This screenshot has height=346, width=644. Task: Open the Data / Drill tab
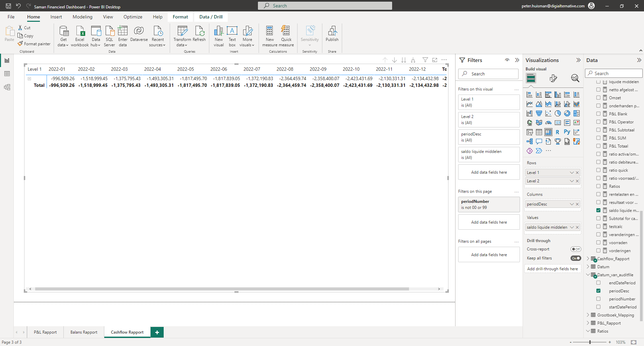[211, 17]
